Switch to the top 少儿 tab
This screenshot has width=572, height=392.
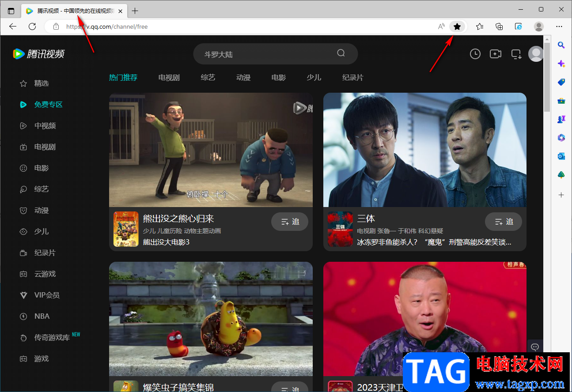[x=314, y=78]
